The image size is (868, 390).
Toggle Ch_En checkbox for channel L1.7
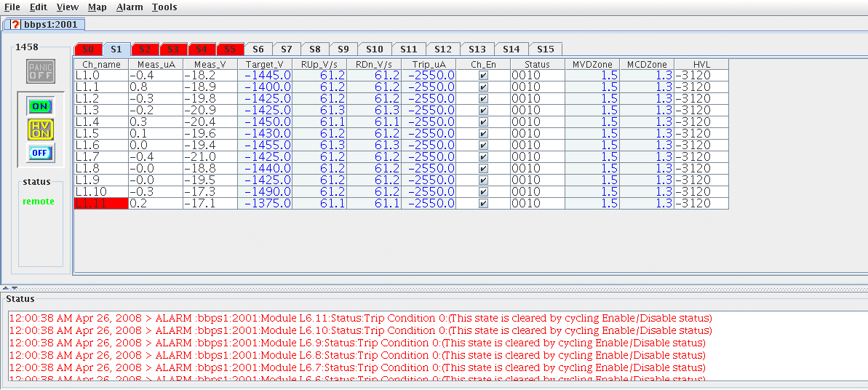tap(483, 156)
